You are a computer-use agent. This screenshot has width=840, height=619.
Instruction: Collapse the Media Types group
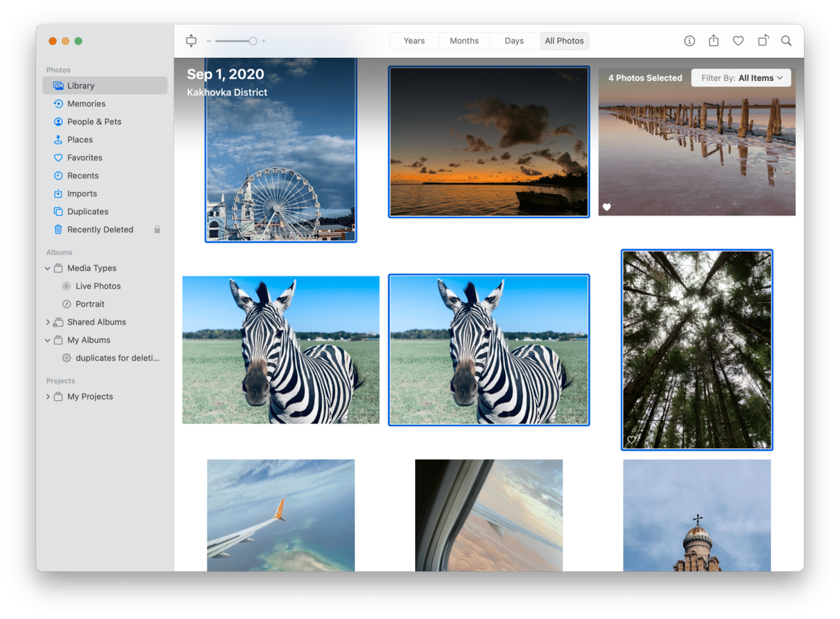(x=48, y=268)
